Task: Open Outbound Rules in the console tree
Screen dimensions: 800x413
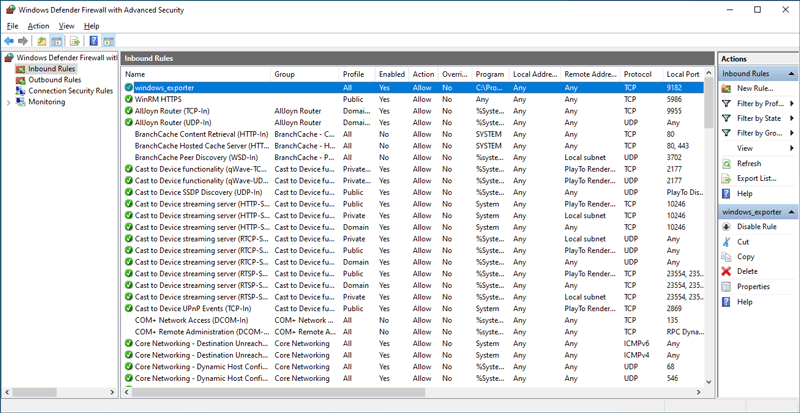Action: click(x=55, y=80)
